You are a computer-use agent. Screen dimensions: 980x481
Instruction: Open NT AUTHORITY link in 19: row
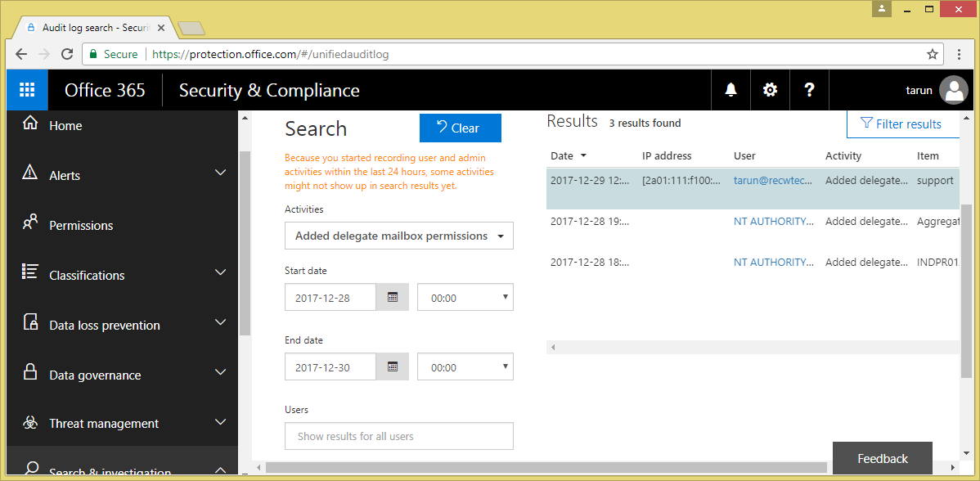tap(773, 221)
